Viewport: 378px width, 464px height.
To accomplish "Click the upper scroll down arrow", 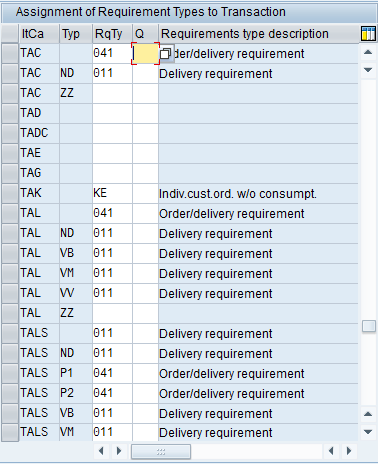I will click(368, 70).
